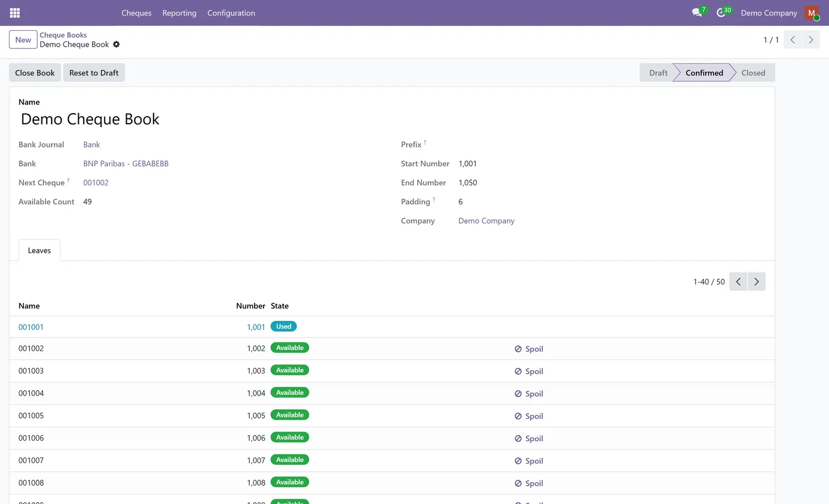Show next page of leaves
Viewport: 829px width, 504px height.
(x=757, y=281)
